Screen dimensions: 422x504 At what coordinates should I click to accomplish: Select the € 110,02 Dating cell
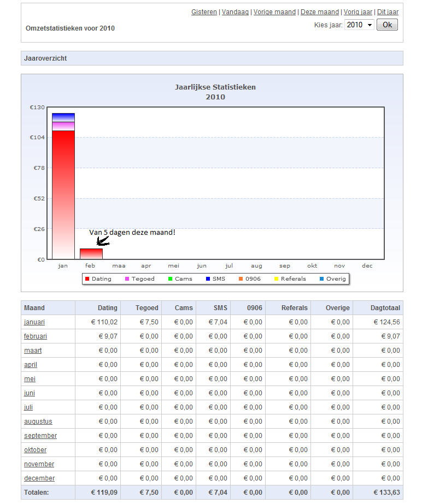pos(98,322)
